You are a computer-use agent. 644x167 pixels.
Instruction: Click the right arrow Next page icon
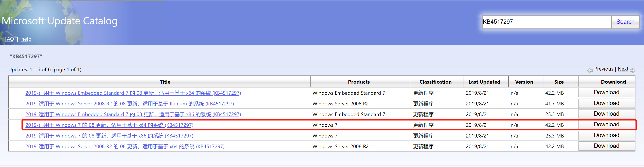click(632, 70)
